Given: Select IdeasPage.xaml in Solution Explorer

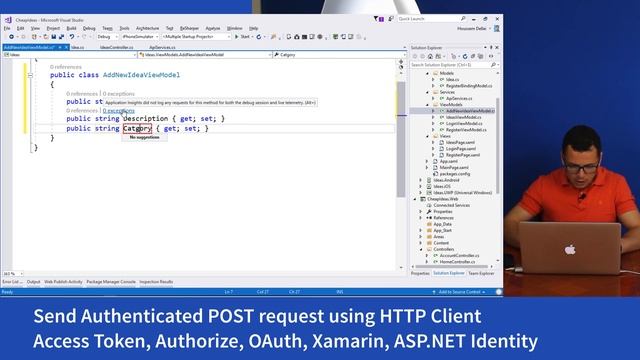Looking at the screenshot, I should click(x=460, y=142).
